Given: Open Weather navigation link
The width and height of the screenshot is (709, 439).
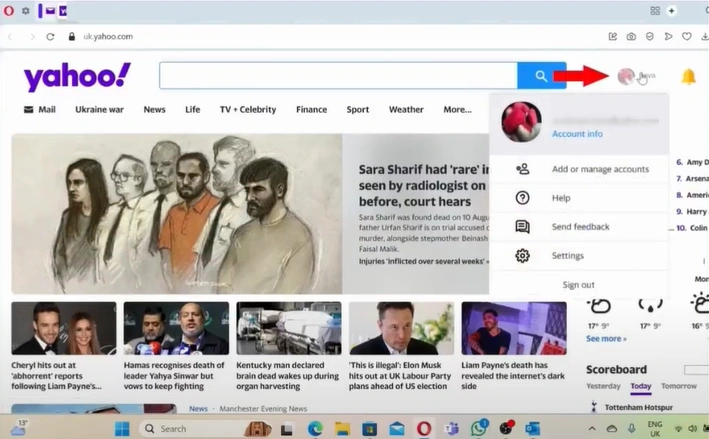Looking at the screenshot, I should pos(406,109).
